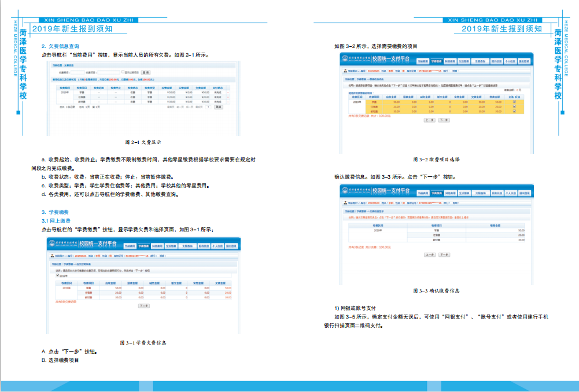Open the 其他费用 tab in Figure 3-2

[451, 61]
